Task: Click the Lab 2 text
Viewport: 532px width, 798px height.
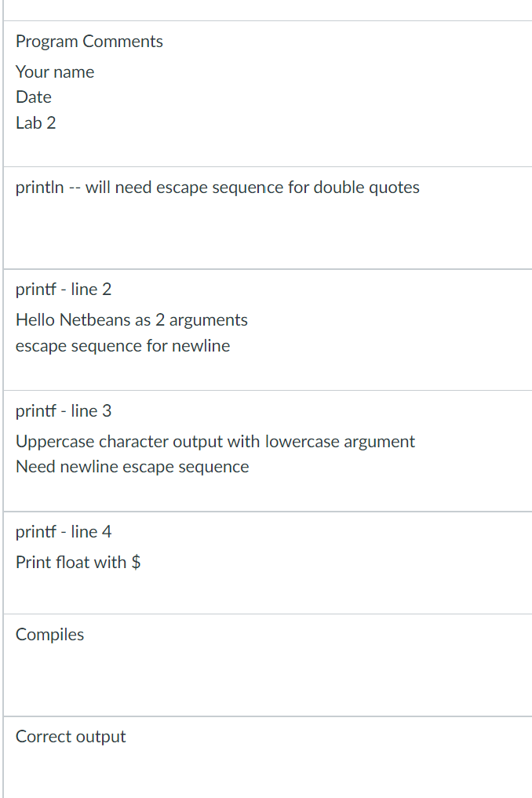Action: [x=35, y=122]
